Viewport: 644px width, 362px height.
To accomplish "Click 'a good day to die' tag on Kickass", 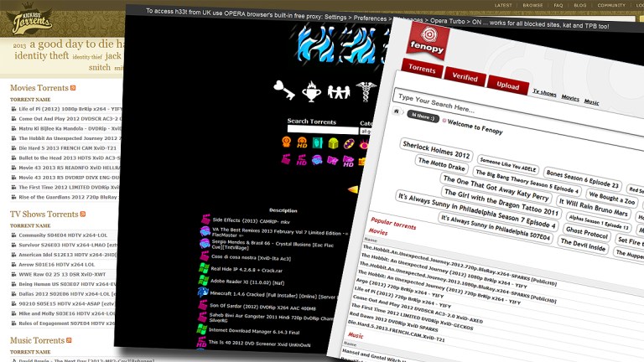I will pos(70,44).
